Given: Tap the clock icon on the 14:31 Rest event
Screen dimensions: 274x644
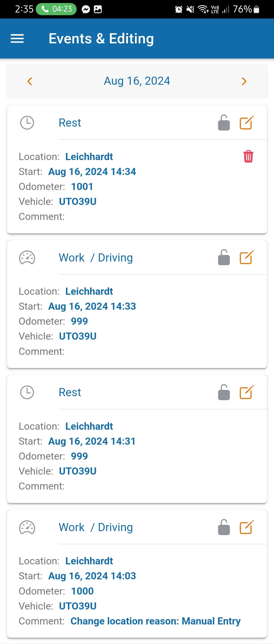Looking at the screenshot, I should tap(27, 392).
